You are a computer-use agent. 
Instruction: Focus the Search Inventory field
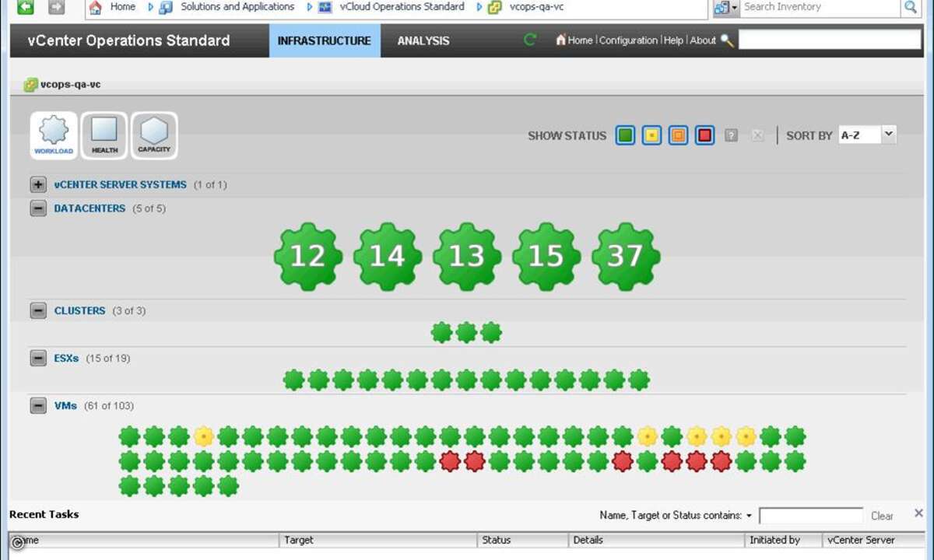(820, 7)
